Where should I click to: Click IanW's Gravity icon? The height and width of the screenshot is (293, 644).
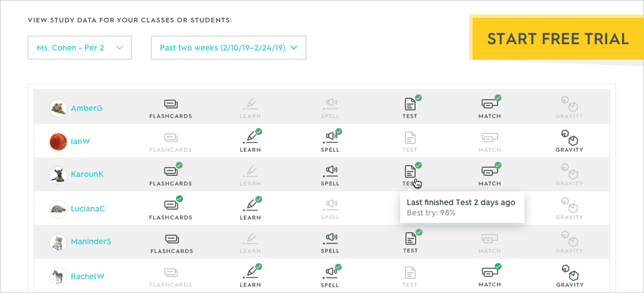pos(569,138)
